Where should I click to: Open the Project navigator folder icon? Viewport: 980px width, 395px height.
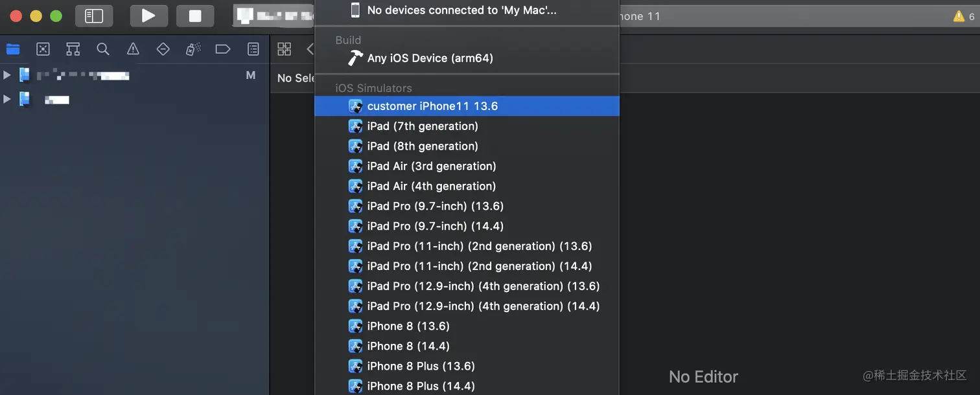click(x=13, y=49)
